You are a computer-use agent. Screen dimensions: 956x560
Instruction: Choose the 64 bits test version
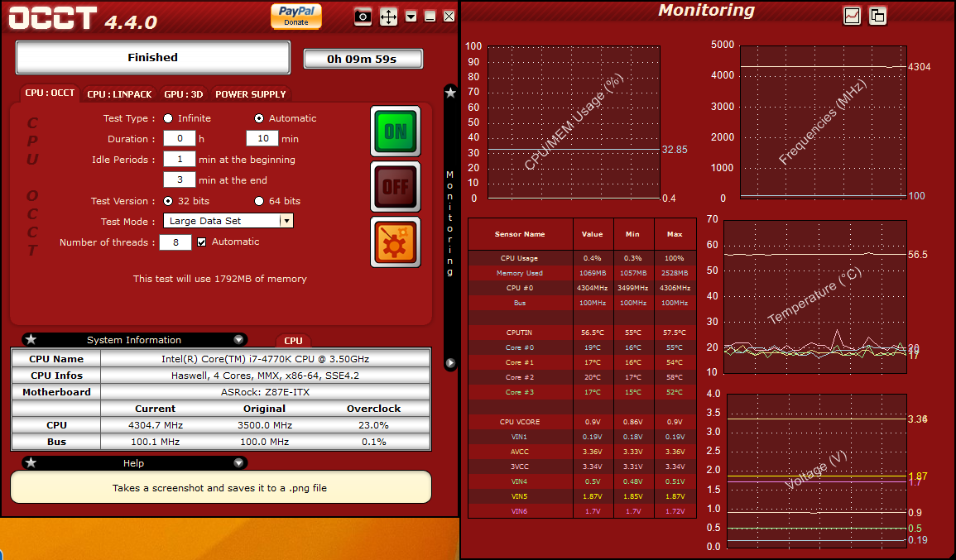pos(259,201)
